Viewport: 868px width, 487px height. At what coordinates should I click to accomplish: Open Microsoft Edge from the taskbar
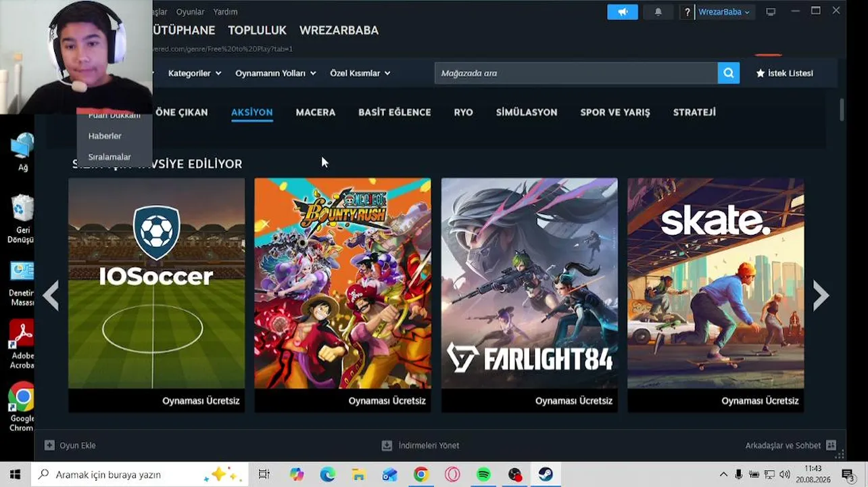[x=328, y=474]
